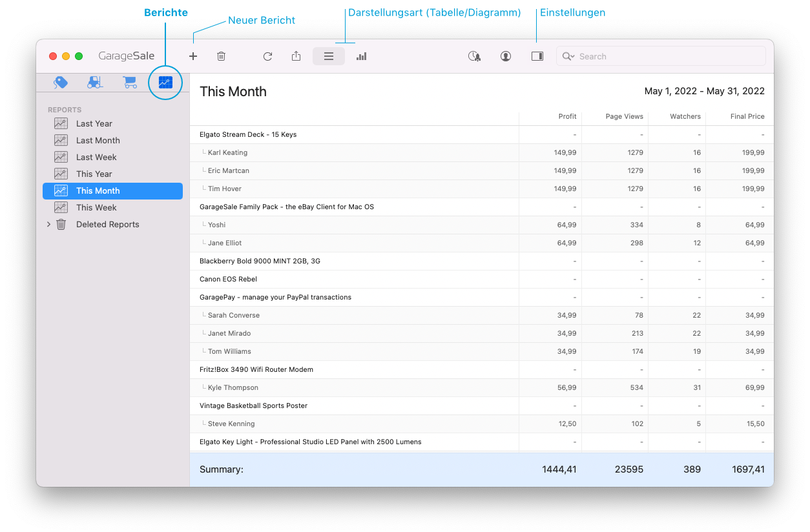Select the Steve Kenning row
This screenshot has height=532, width=810.
pyautogui.click(x=481, y=424)
